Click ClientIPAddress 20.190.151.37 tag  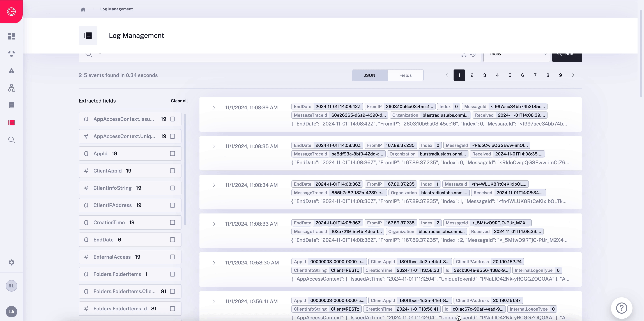point(488,300)
